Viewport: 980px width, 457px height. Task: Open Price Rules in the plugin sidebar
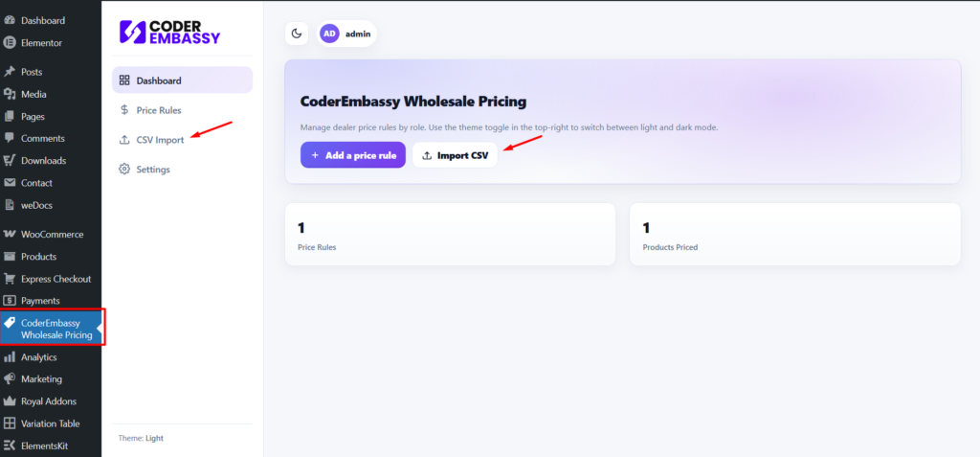[158, 110]
